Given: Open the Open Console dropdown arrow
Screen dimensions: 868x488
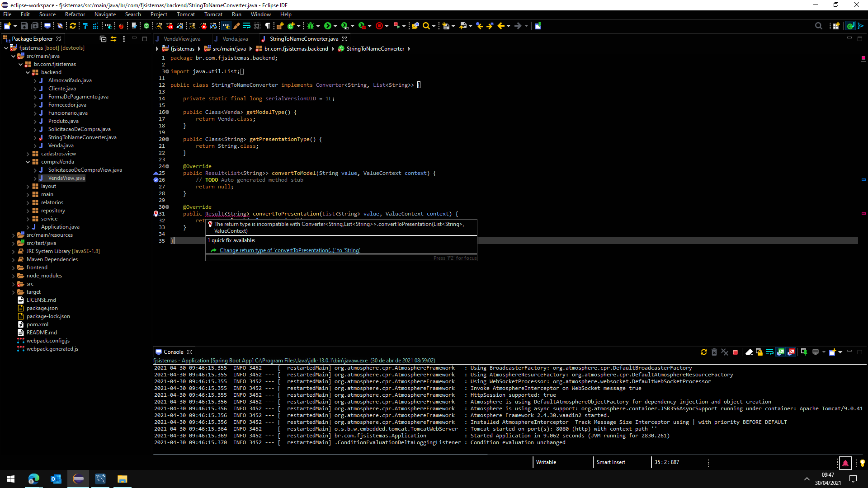Looking at the screenshot, I should tap(840, 352).
